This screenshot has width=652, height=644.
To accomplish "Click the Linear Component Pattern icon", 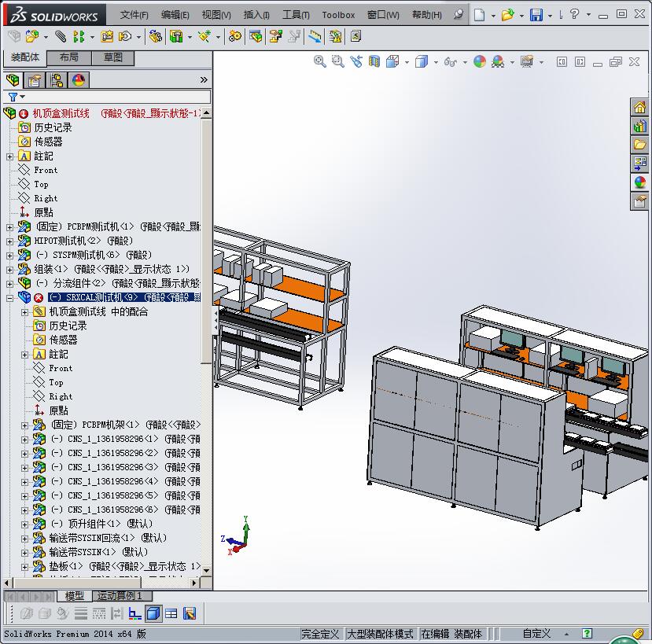I will pyautogui.click(x=79, y=37).
